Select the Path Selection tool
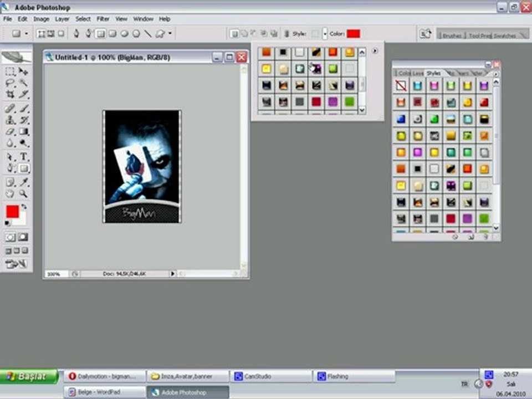532x399 pixels. 10,157
